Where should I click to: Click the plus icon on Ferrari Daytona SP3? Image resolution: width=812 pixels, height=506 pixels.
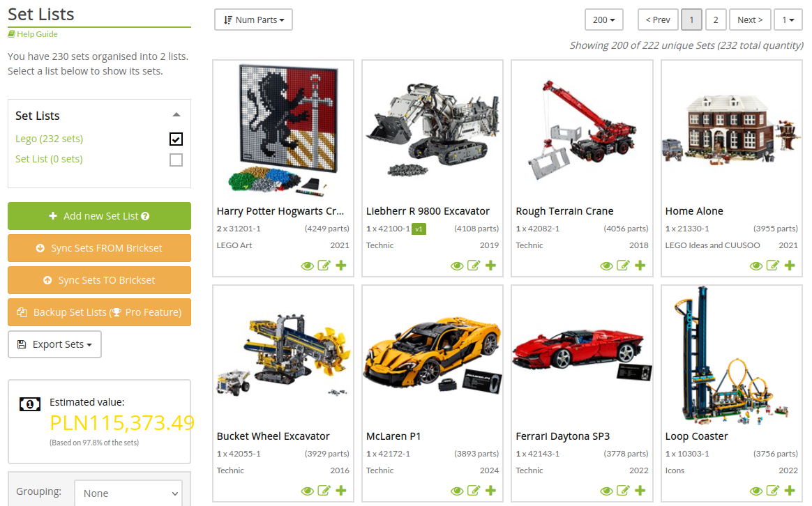[x=640, y=491]
